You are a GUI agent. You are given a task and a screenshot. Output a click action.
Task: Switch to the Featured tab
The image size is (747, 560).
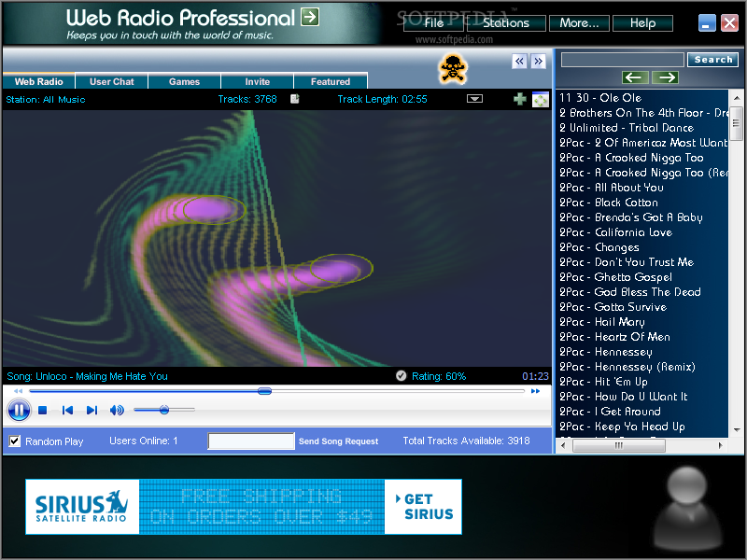click(x=331, y=81)
